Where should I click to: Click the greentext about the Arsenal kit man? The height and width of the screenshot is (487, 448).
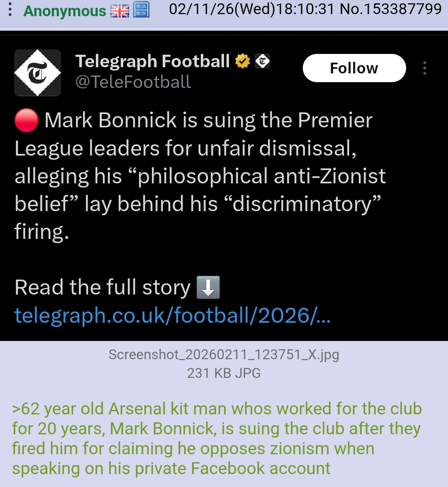[216, 438]
